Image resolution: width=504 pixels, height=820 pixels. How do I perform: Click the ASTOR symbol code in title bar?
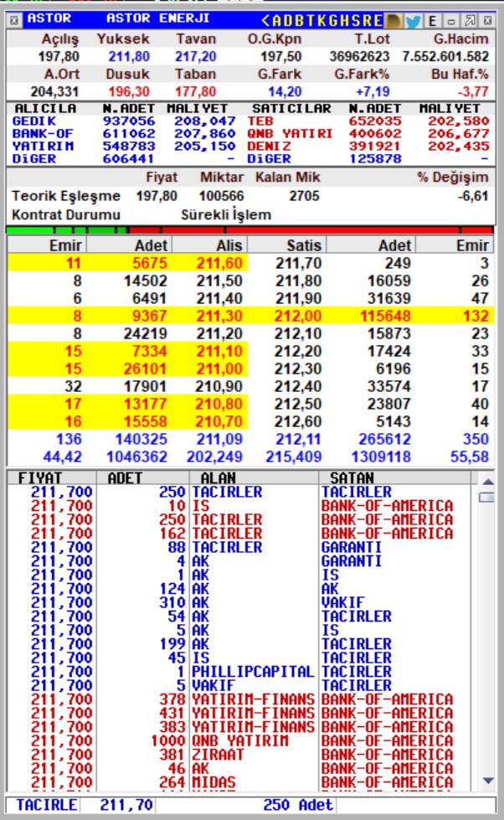coord(49,18)
